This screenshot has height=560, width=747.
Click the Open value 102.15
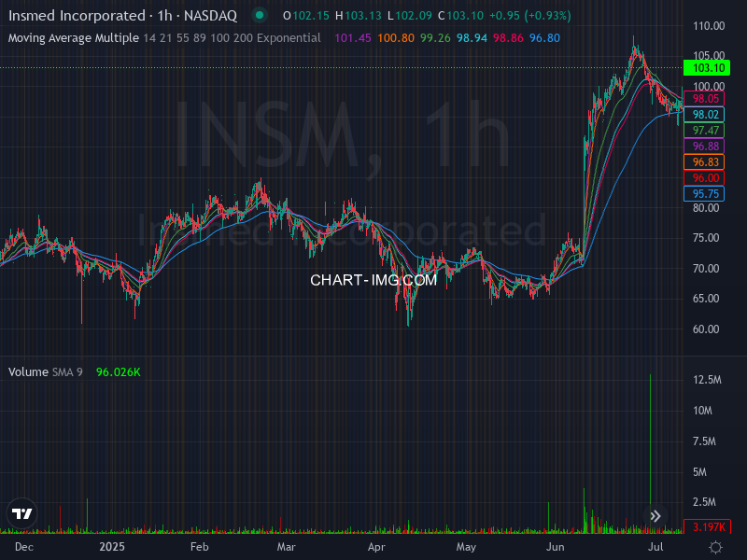pos(311,16)
